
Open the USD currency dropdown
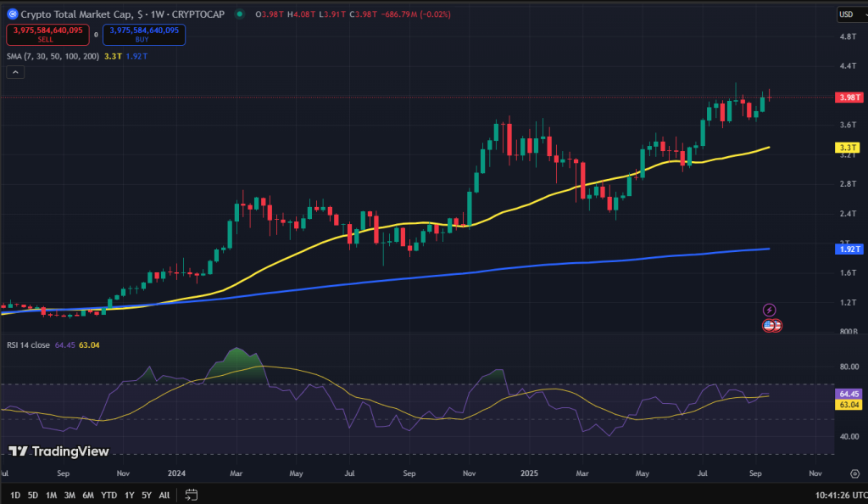pos(852,14)
